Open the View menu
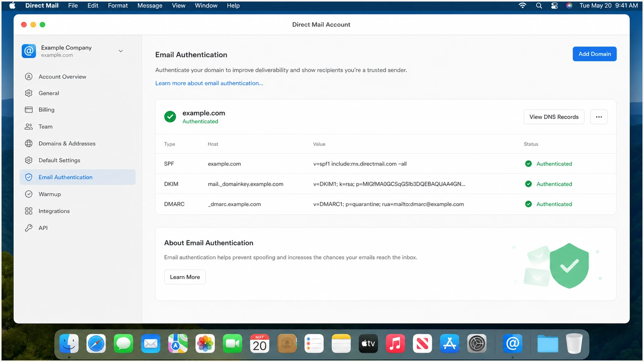The width and height of the screenshot is (644, 362). pyautogui.click(x=179, y=5)
